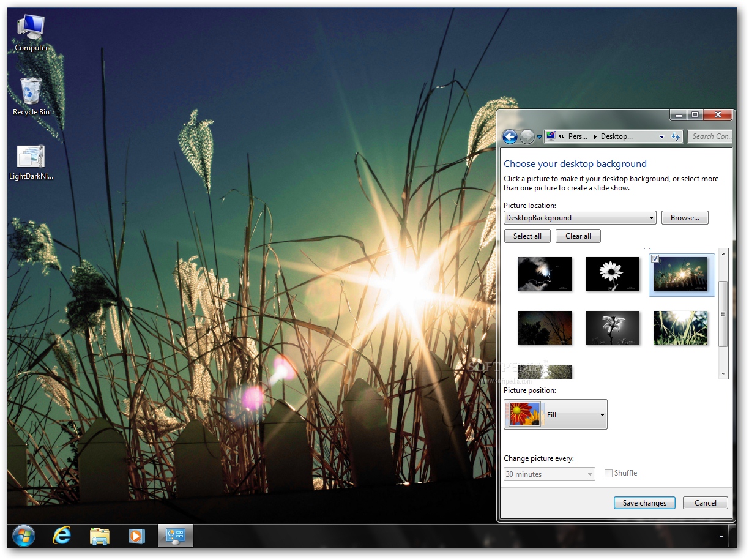Screen dimensions: 749x560
Task: Click wallpaper list scrollbar up arrow
Action: (723, 254)
